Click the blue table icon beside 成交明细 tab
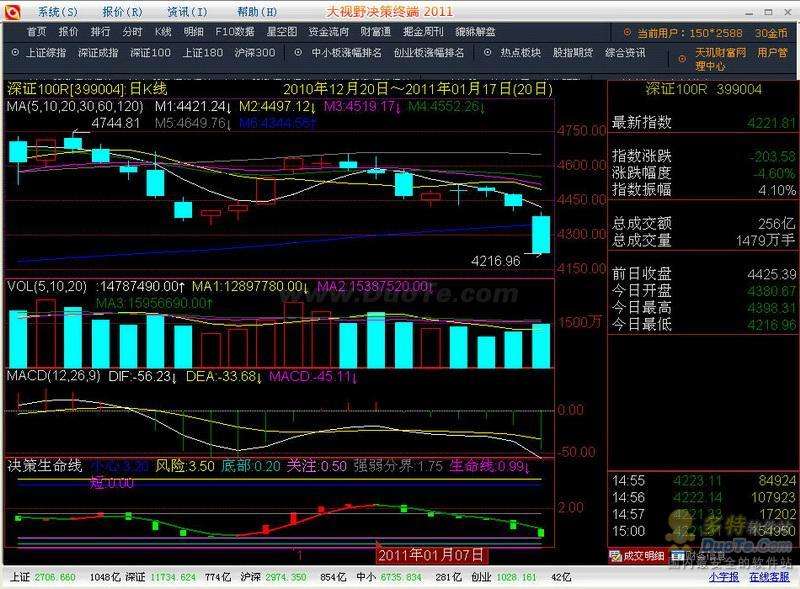Image resolution: width=800 pixels, height=589 pixels. click(x=678, y=555)
